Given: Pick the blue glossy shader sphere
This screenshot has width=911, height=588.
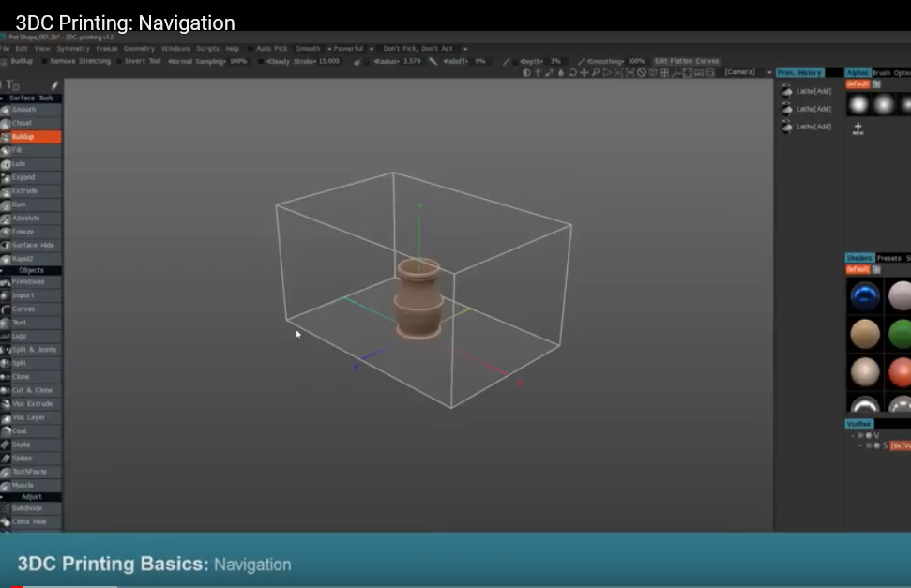Looking at the screenshot, I should click(x=864, y=295).
